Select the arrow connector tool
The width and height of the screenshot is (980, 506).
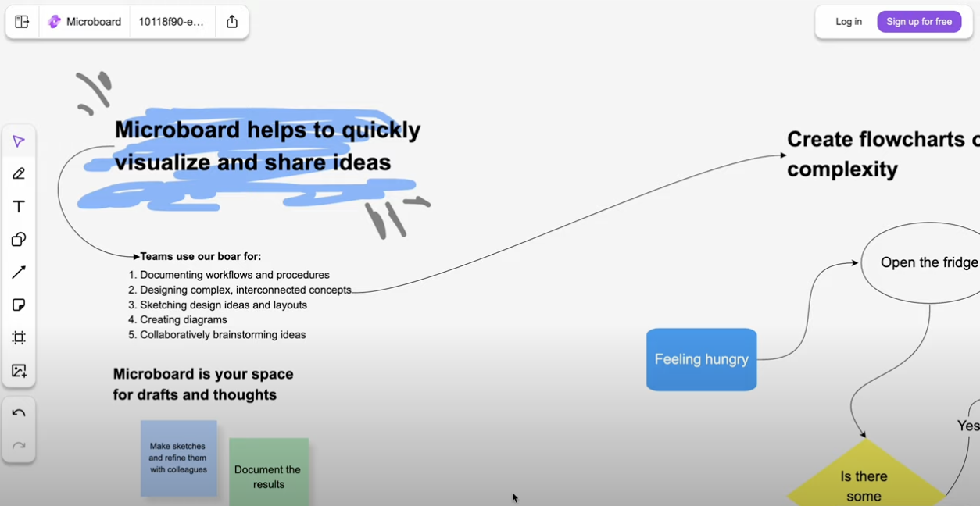[19, 272]
